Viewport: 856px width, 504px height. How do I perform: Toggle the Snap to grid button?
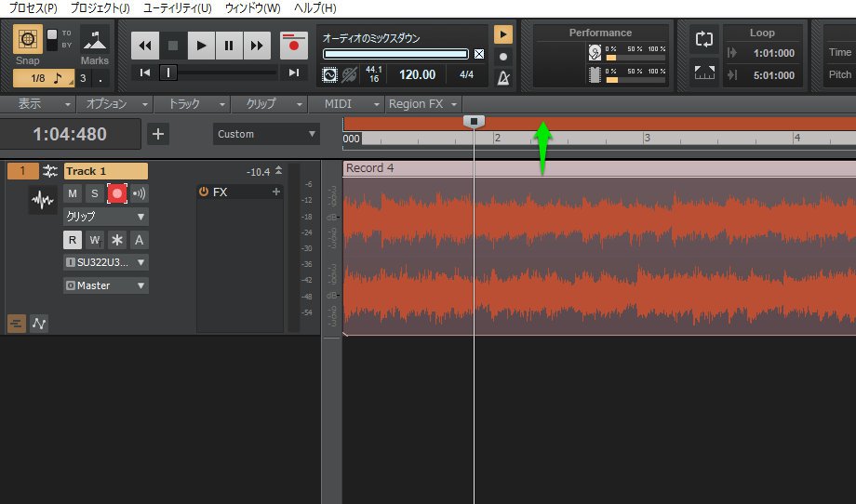point(27,40)
